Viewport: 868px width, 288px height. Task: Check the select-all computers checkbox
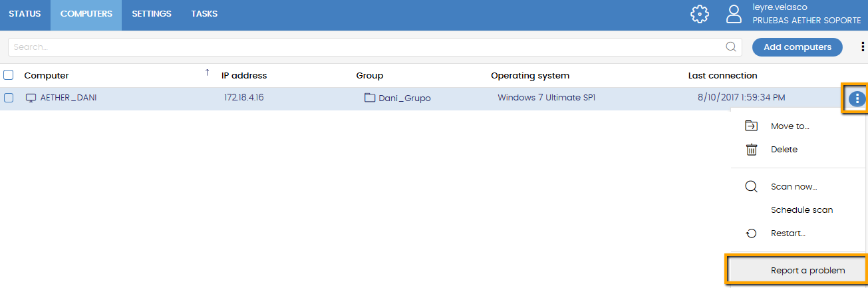pos(9,75)
